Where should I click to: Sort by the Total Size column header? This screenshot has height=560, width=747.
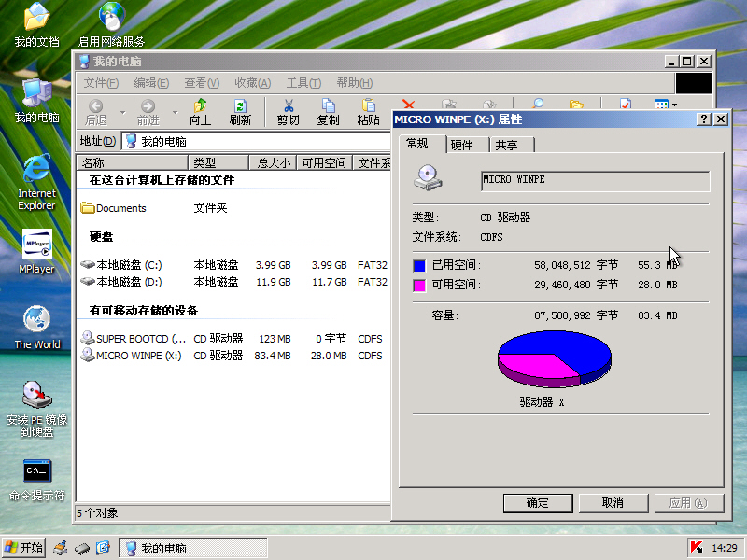273,162
